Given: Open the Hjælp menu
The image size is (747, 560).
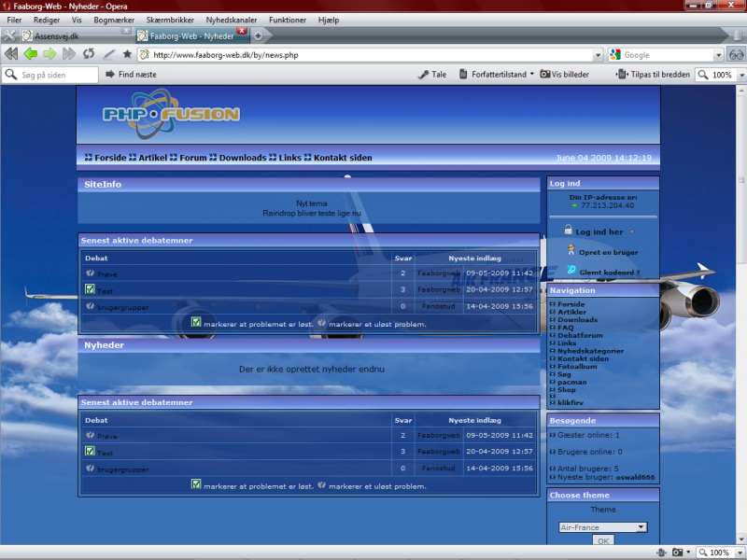Looking at the screenshot, I should pos(329,20).
